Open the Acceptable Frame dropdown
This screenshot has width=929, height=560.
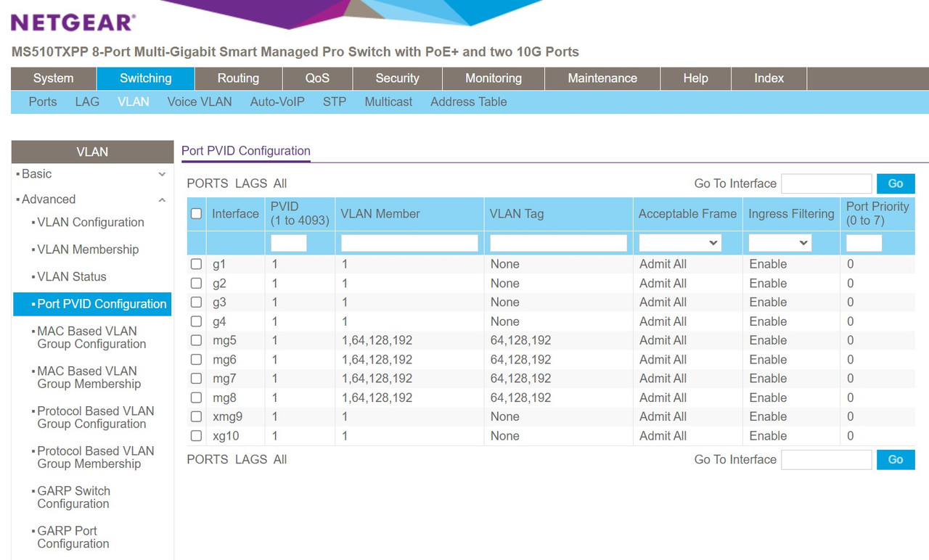[680, 242]
